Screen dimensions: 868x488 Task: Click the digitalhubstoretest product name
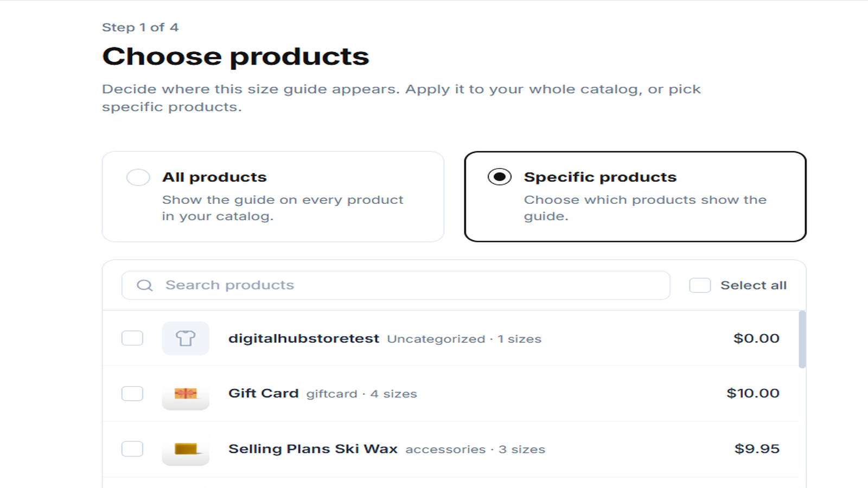click(x=304, y=338)
